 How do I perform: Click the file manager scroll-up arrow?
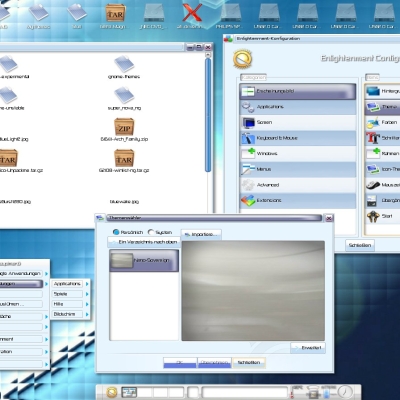[x=208, y=55]
